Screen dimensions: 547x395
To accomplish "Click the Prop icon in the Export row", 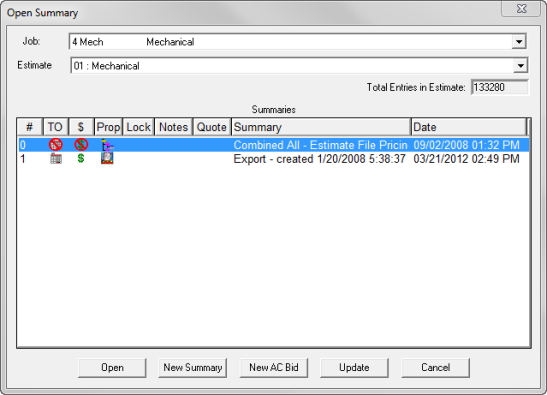I will click(107, 158).
